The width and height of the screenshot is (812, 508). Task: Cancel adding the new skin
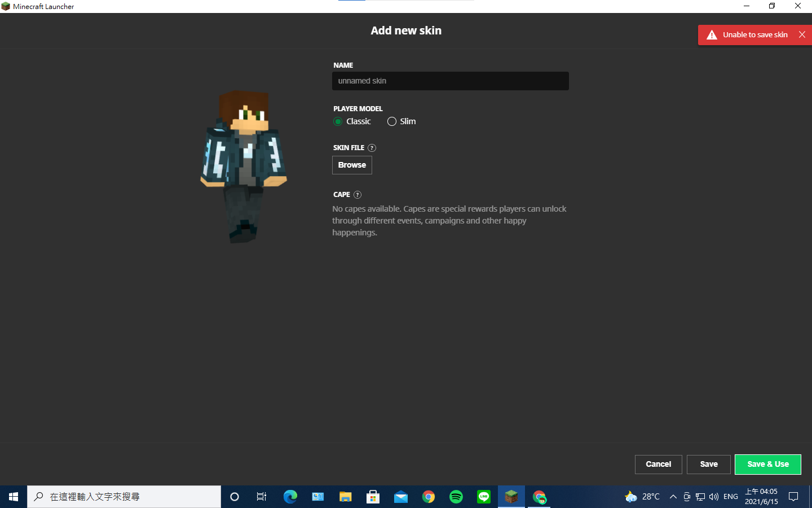[x=658, y=464]
